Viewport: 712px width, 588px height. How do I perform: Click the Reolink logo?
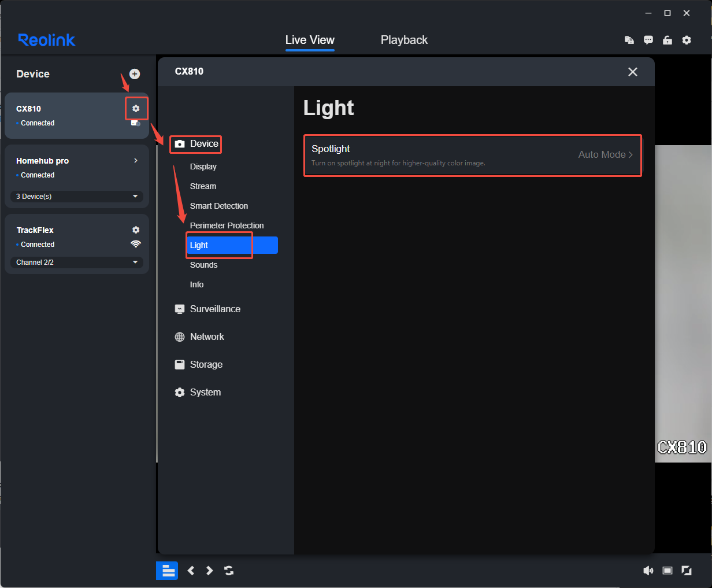coord(47,40)
